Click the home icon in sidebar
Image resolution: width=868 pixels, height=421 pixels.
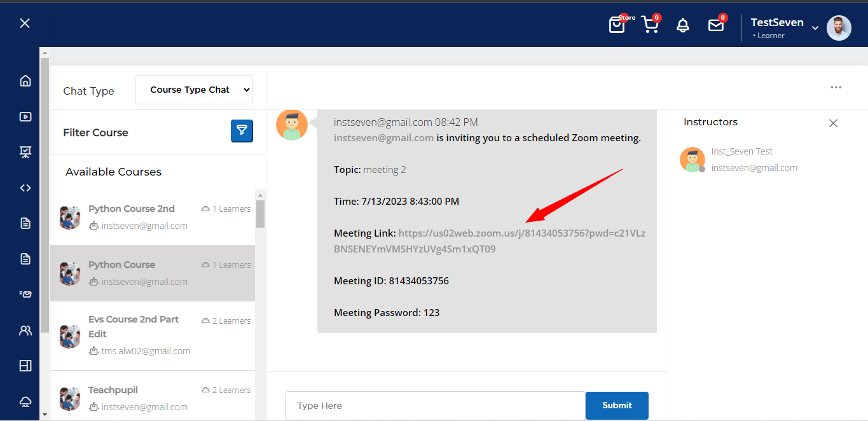pos(25,81)
